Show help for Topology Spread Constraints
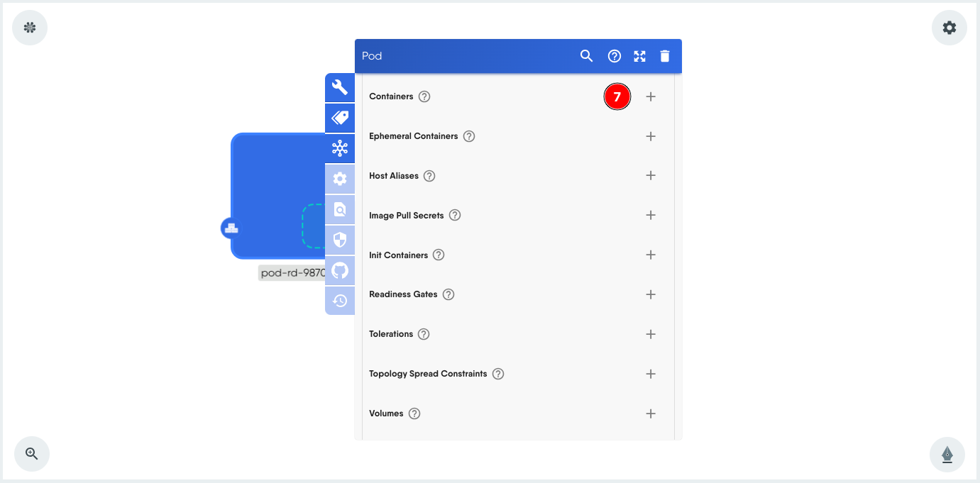Screen dimensions: 980x483 click(x=498, y=374)
